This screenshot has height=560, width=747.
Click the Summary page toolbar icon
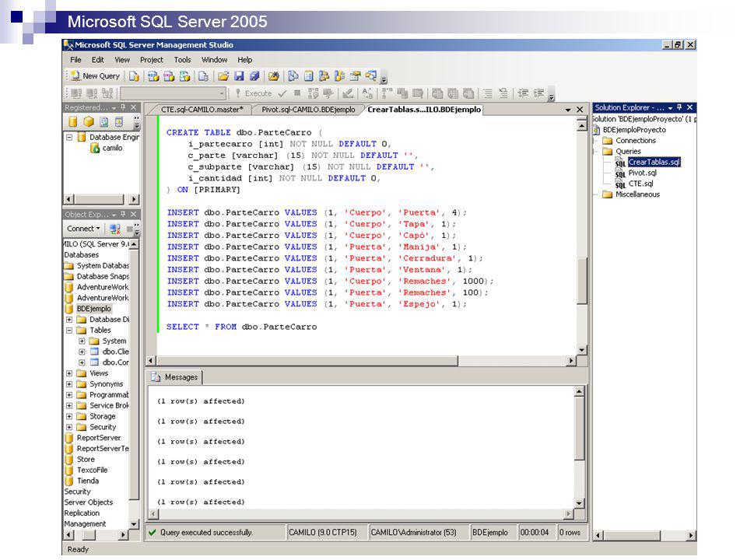click(309, 76)
